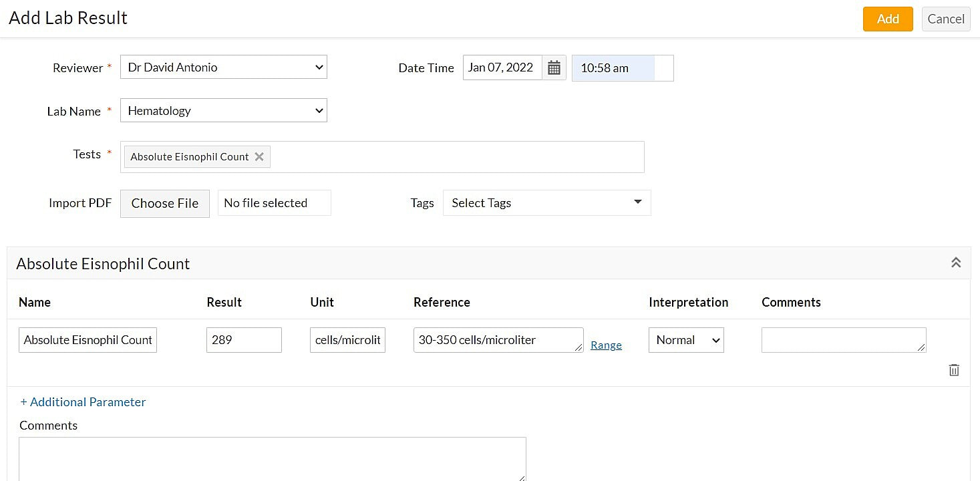Click the Reference range text area
980x481 pixels.
pos(498,340)
